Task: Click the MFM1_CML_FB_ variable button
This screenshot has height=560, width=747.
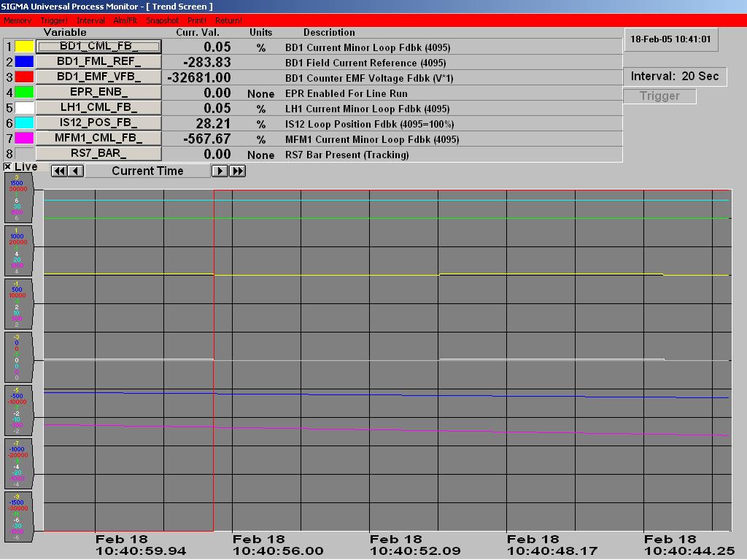Action: [98, 139]
